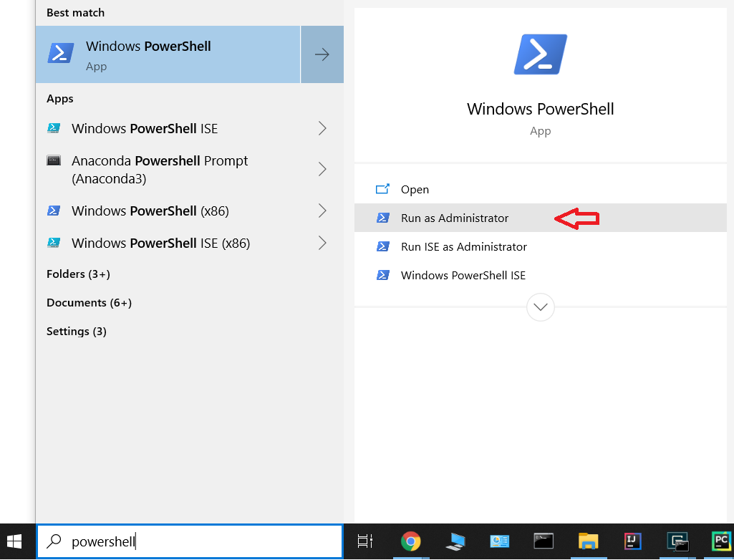The height and width of the screenshot is (560, 734).
Task: Click the Windows PowerShell ISE (x86) icon
Action: coord(54,243)
